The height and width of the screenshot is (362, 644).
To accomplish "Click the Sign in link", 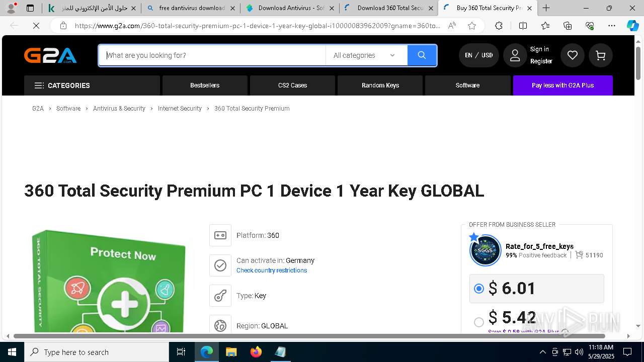I will [x=539, y=49].
